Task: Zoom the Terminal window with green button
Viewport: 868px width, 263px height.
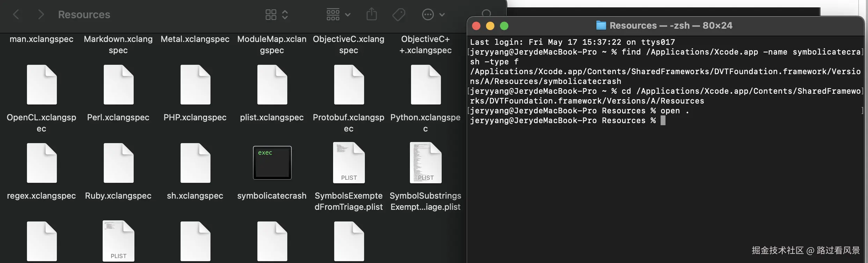Action: [504, 26]
